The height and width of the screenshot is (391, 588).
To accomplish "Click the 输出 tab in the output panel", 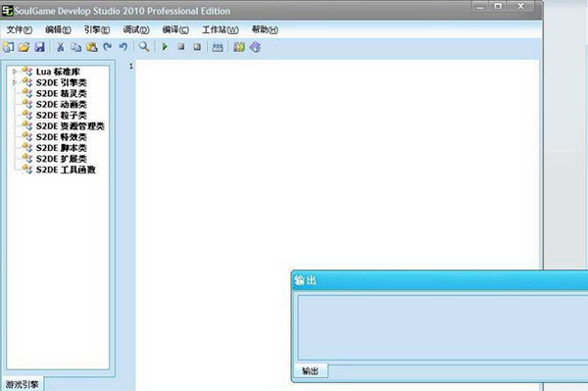I will (x=311, y=371).
